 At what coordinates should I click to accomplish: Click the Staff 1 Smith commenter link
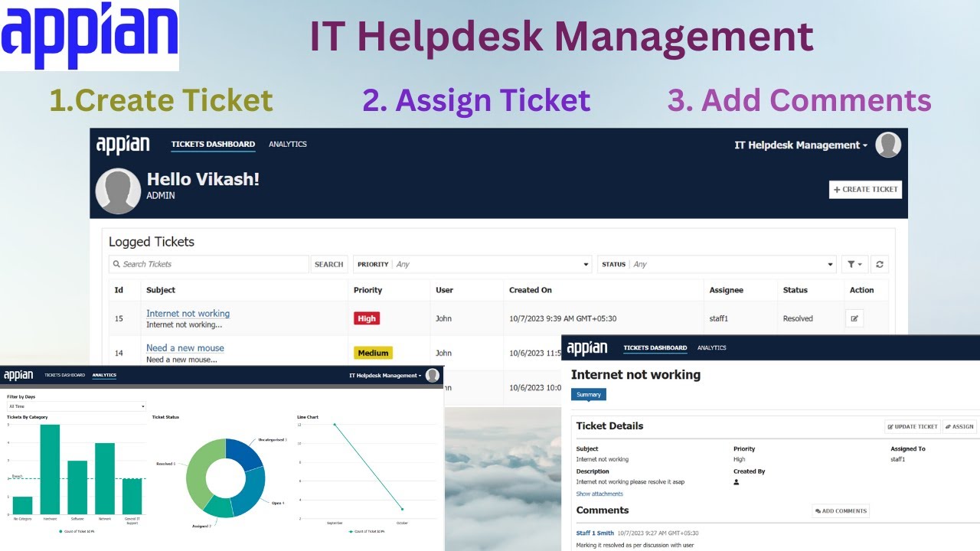click(596, 533)
